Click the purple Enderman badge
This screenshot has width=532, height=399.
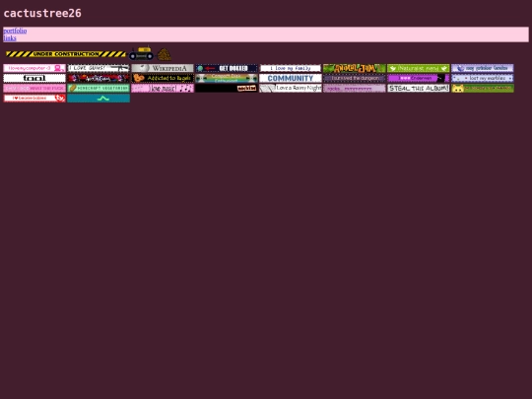tap(419, 79)
